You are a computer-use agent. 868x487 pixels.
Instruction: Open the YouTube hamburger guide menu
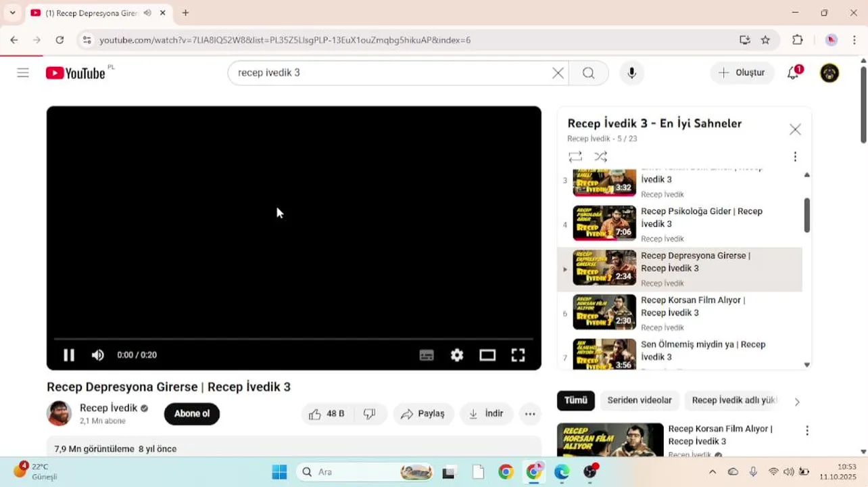coord(23,73)
